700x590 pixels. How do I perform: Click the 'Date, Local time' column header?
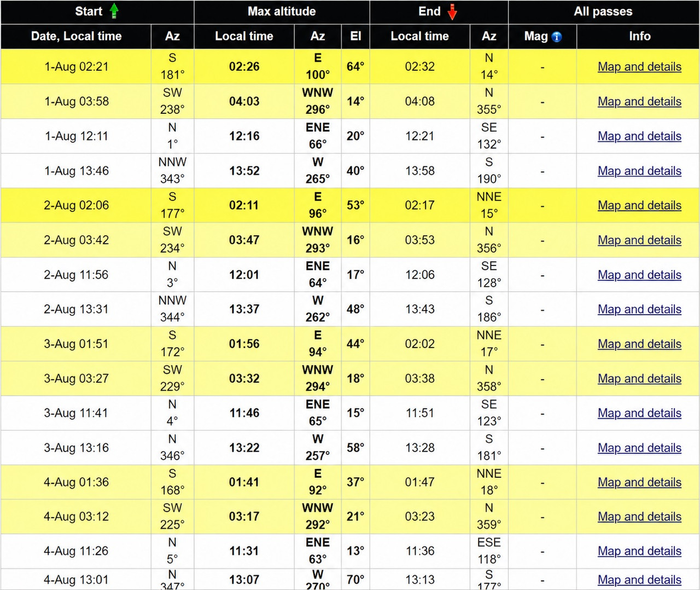pos(76,37)
